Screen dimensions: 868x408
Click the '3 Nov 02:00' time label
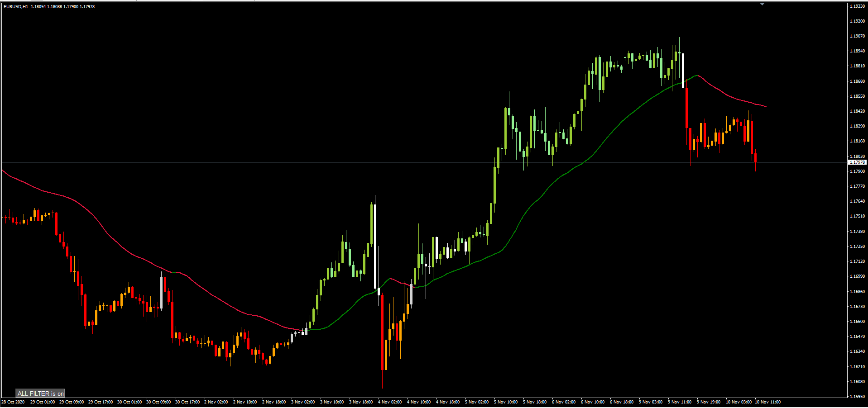pyautogui.click(x=303, y=402)
